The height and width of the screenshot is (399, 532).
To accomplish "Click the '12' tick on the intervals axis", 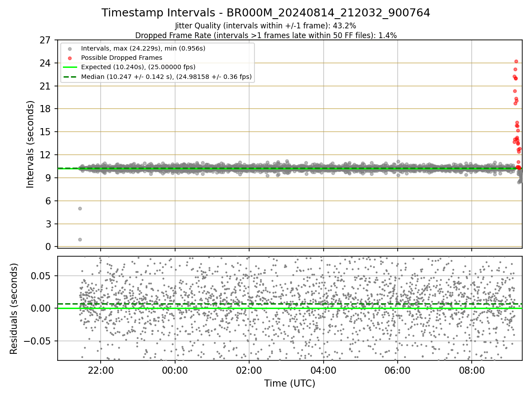I will pos(45,155).
